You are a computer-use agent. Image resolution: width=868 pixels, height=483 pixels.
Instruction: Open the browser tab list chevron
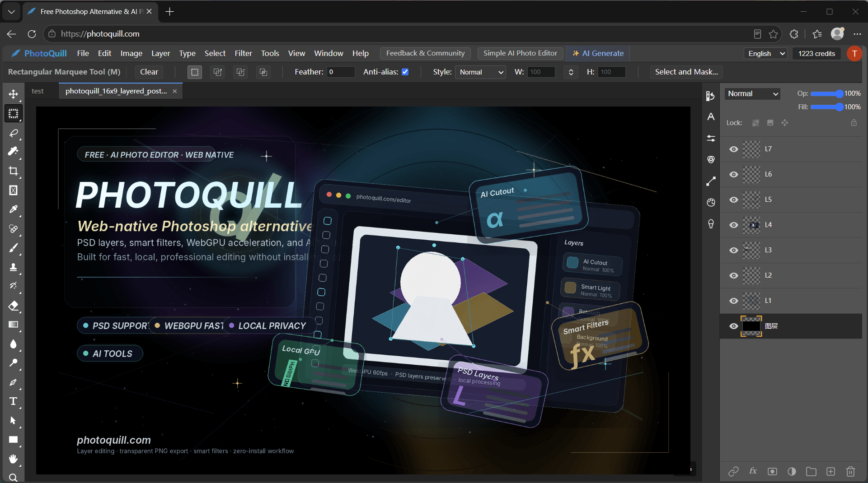(11, 12)
